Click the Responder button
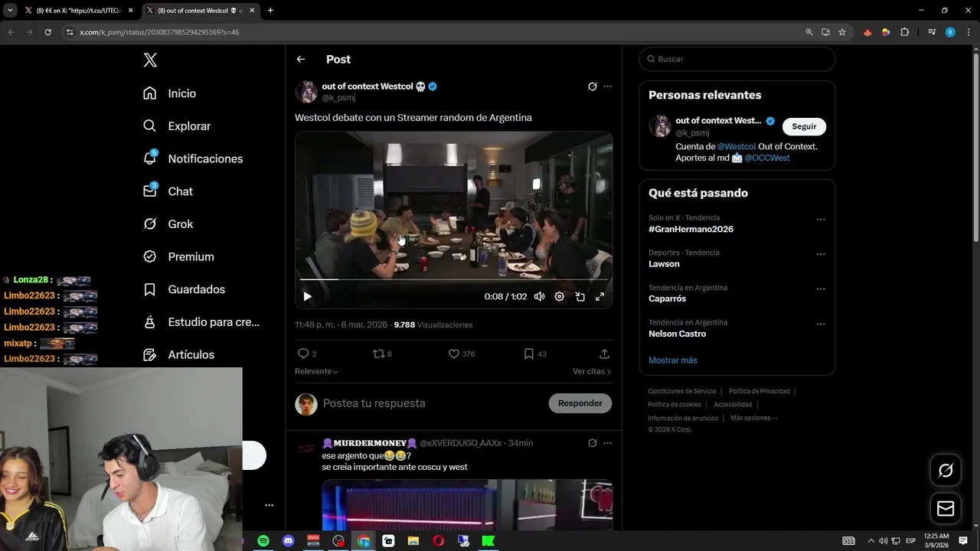Image resolution: width=980 pixels, height=551 pixels. 580,403
